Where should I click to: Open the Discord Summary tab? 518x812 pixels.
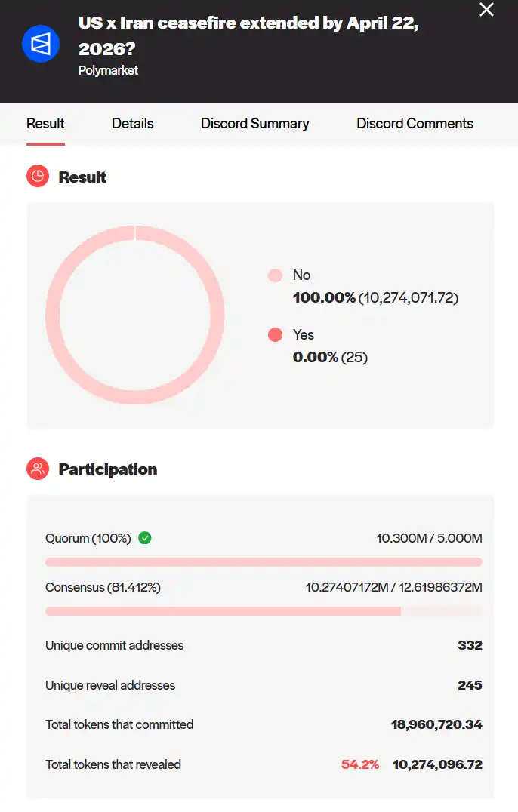click(254, 124)
